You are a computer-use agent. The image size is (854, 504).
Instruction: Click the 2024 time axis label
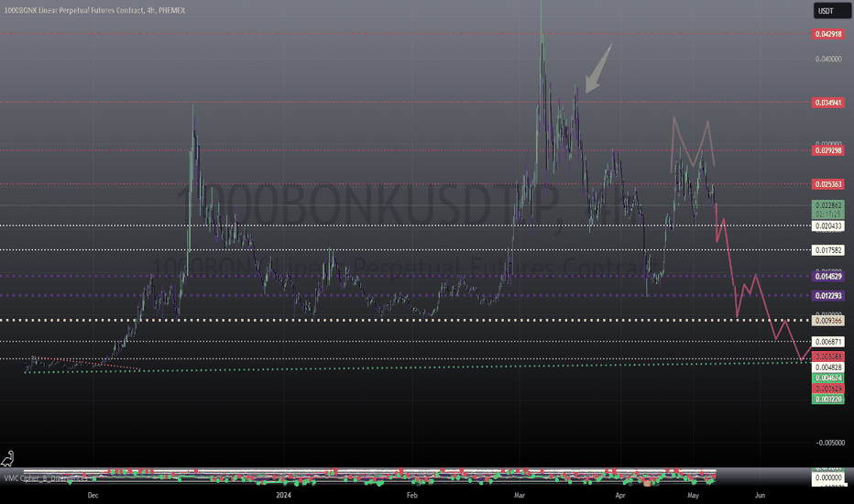283,495
